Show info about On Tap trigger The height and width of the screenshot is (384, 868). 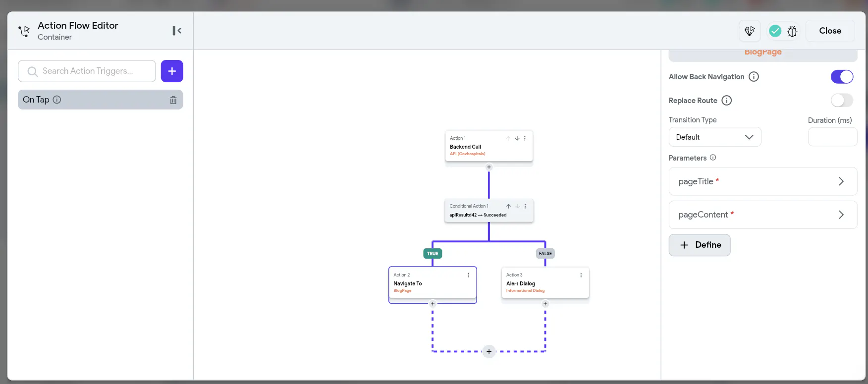(x=57, y=100)
